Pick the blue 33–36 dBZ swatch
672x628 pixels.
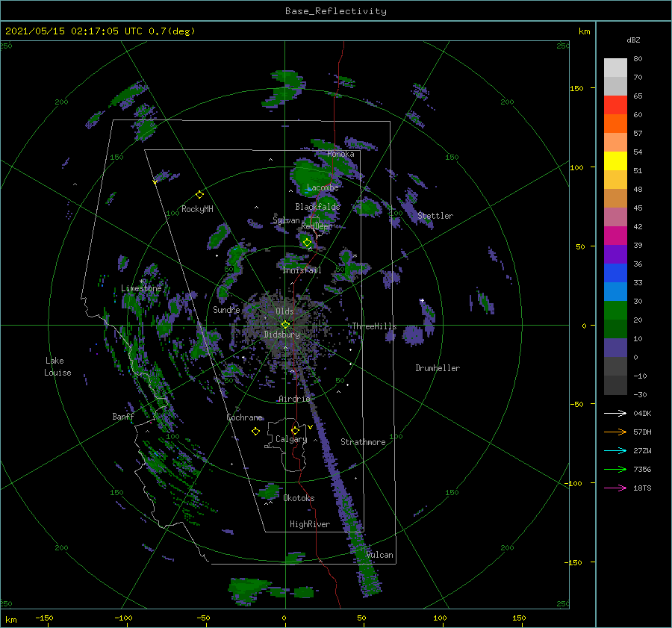click(x=615, y=273)
